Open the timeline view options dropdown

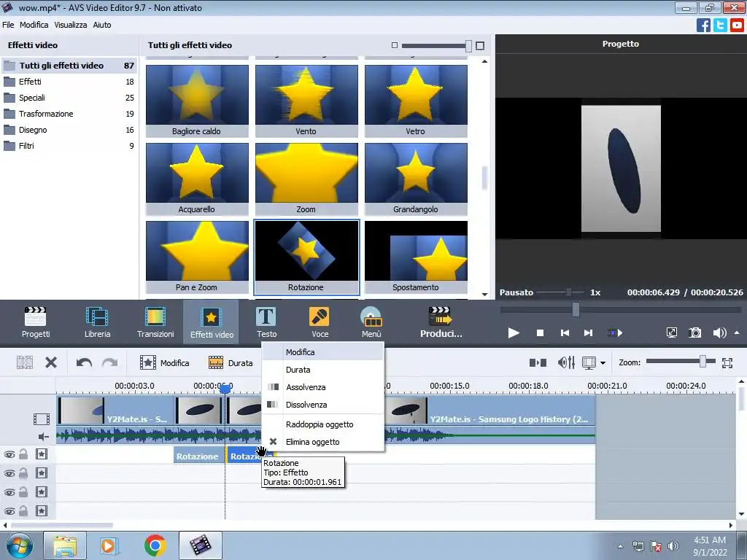coord(603,363)
